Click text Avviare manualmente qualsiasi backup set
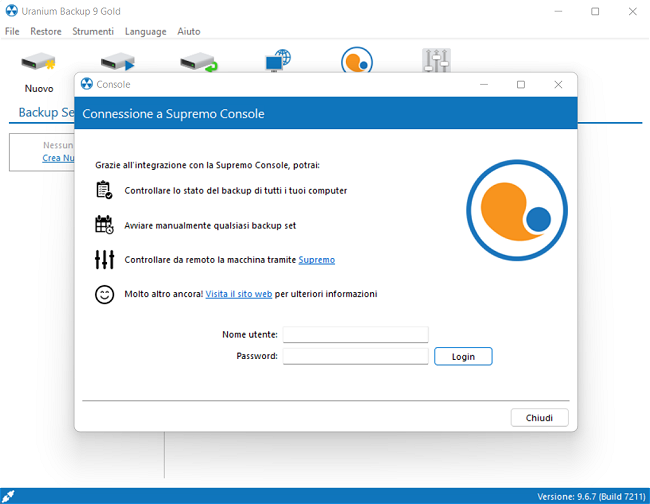The width and height of the screenshot is (650, 504). pyautogui.click(x=210, y=225)
